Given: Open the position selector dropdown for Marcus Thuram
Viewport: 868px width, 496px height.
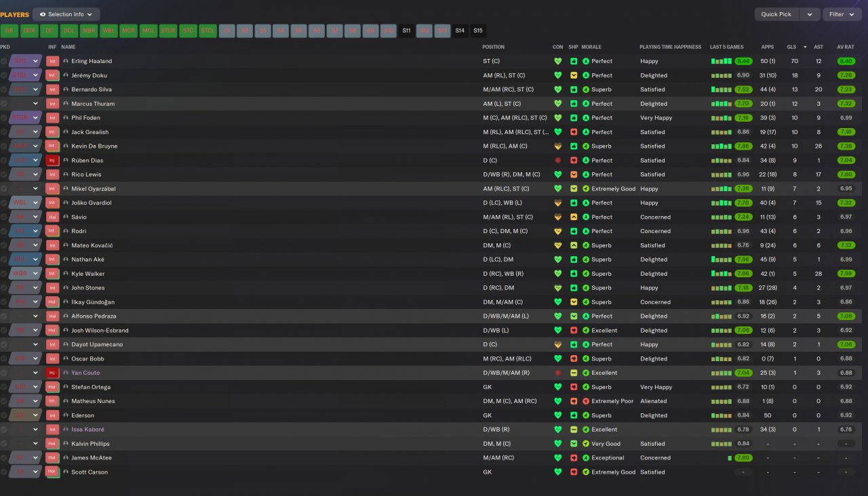Looking at the screenshot, I should click(x=36, y=104).
